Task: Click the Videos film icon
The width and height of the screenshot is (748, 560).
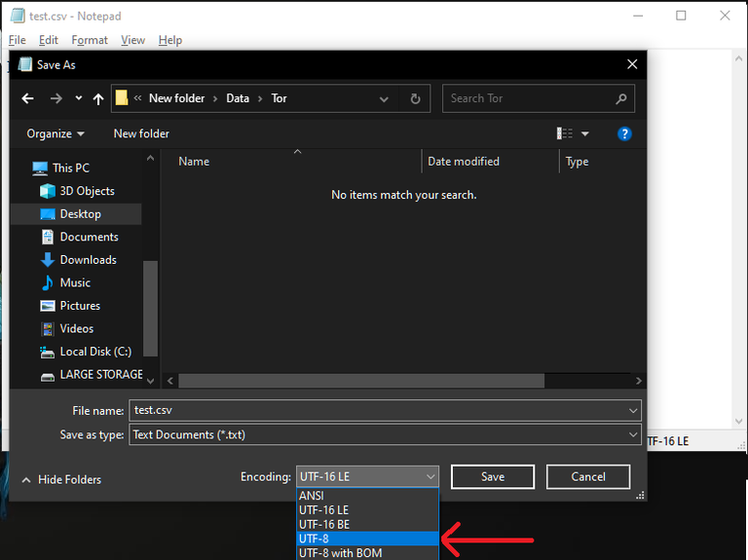Action: pos(47,328)
